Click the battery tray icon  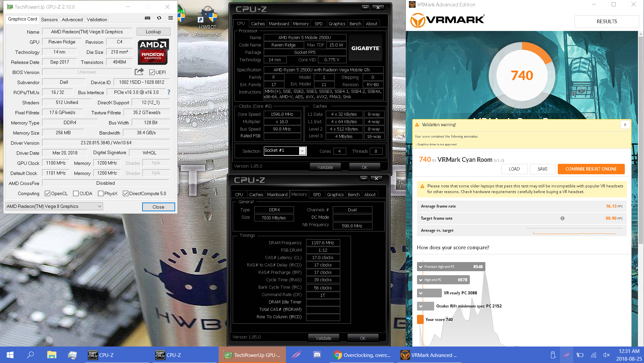pyautogui.click(x=580, y=355)
